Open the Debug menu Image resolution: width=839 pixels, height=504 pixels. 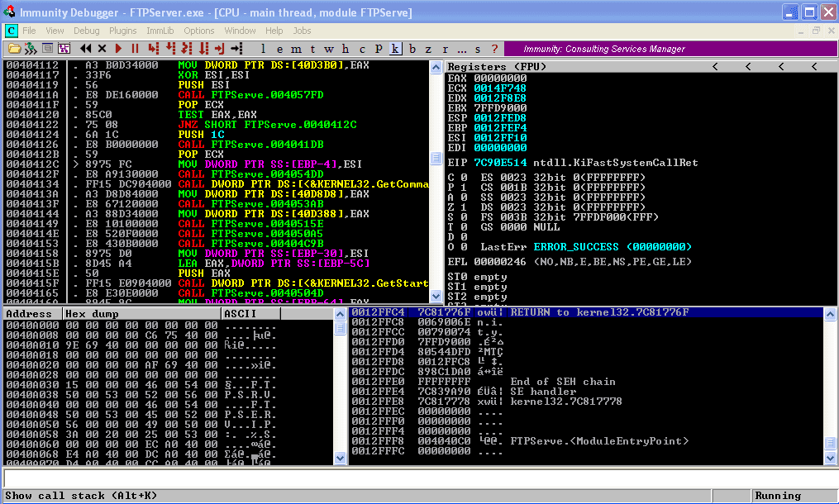tap(86, 31)
